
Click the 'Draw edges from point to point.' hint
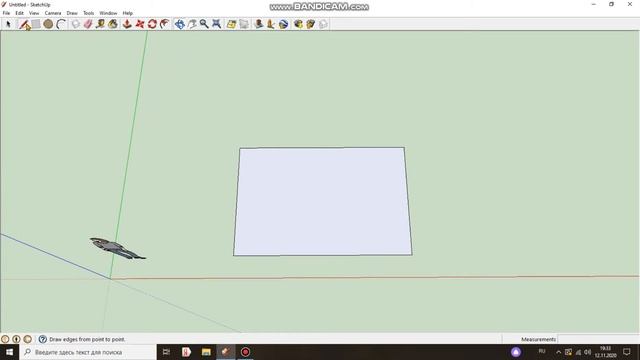pyautogui.click(x=87, y=339)
